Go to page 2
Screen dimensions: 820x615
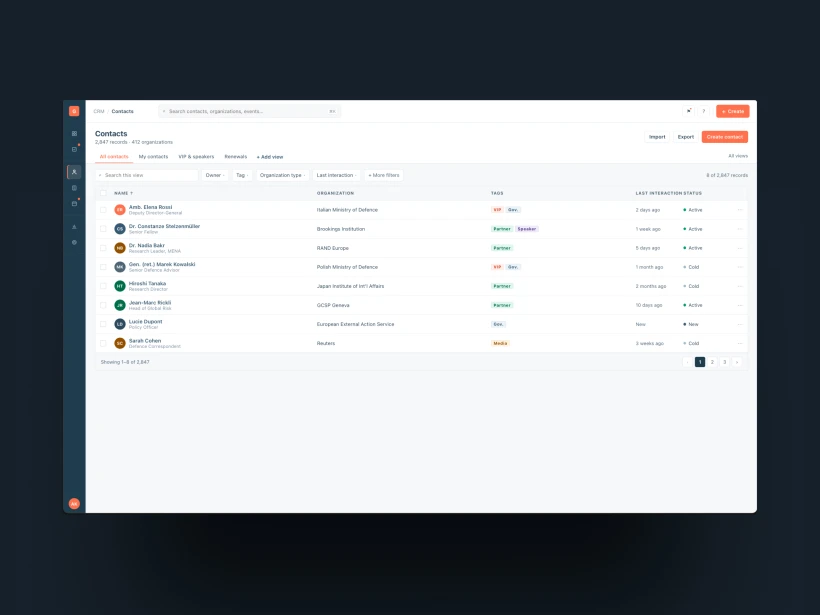coord(712,362)
